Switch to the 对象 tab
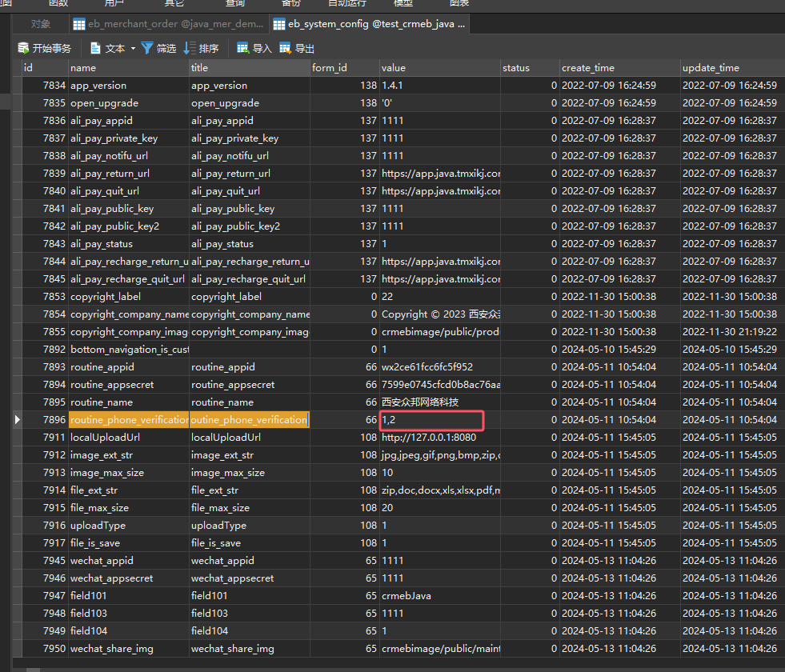The image size is (785, 672). click(41, 24)
